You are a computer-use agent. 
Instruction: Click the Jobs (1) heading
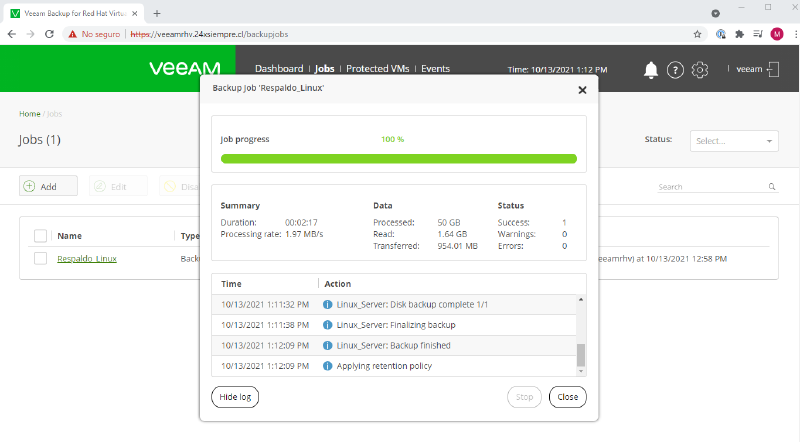[x=39, y=140]
